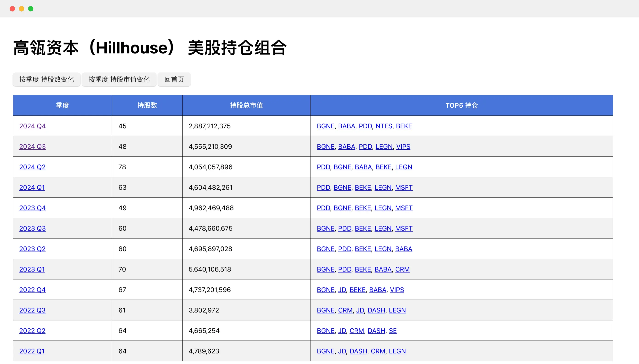Click MSFT in the 2023 Q3 row
This screenshot has height=364, width=639.
coord(404,228)
